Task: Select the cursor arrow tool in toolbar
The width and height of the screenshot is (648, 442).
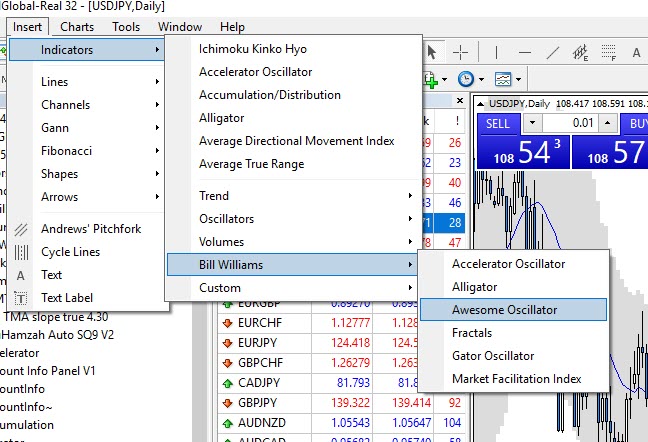Action: 432,52
